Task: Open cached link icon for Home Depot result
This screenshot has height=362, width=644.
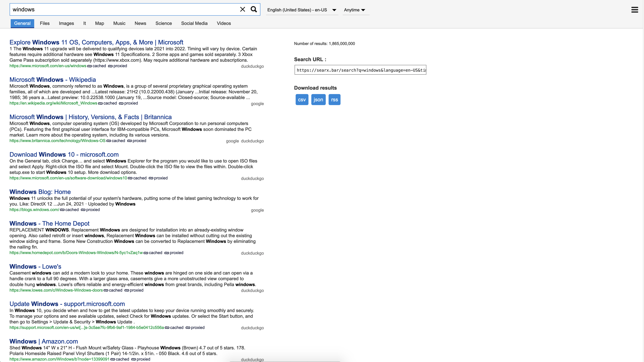Action: pos(146,253)
